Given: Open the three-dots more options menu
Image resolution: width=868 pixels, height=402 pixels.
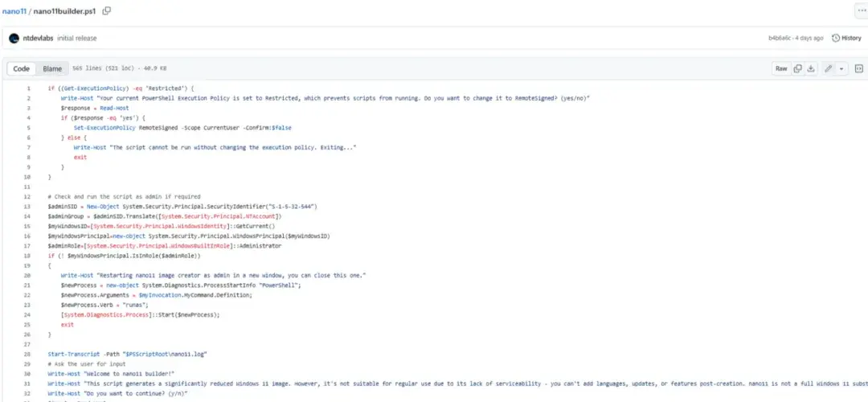Looking at the screenshot, I should coord(862,10).
